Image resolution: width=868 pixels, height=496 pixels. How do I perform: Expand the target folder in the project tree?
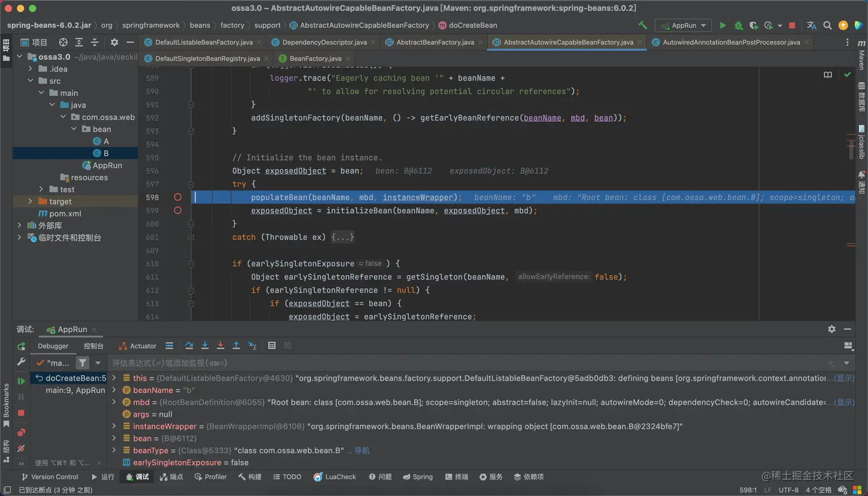click(30, 201)
